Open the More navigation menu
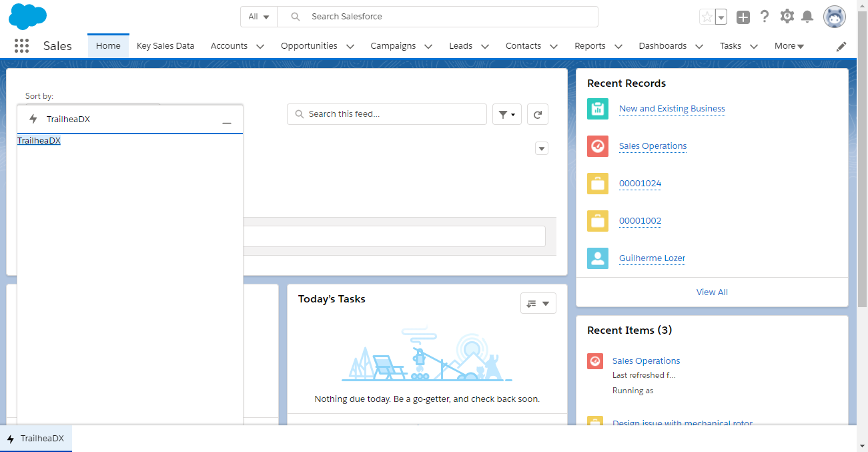The width and height of the screenshot is (868, 452). [x=789, y=46]
